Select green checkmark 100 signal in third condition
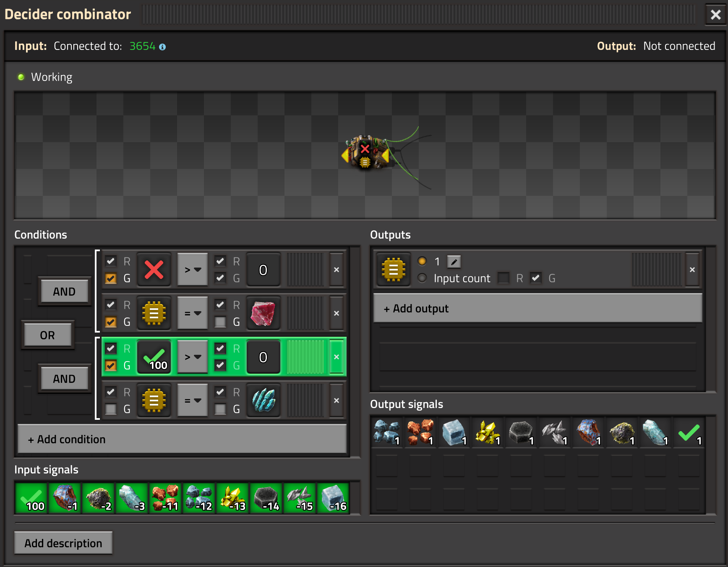Image resolution: width=728 pixels, height=567 pixels. coord(154,357)
